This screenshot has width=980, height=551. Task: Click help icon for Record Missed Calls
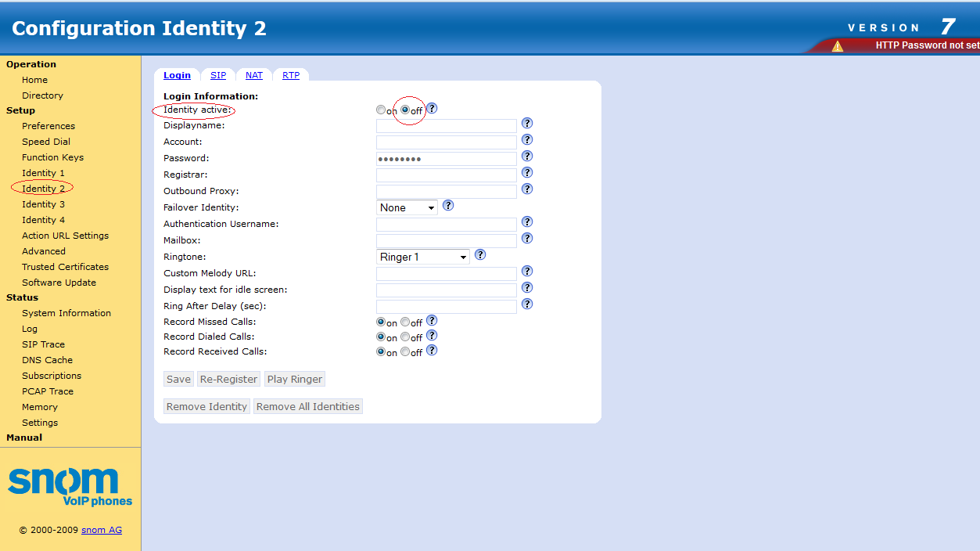pos(432,321)
